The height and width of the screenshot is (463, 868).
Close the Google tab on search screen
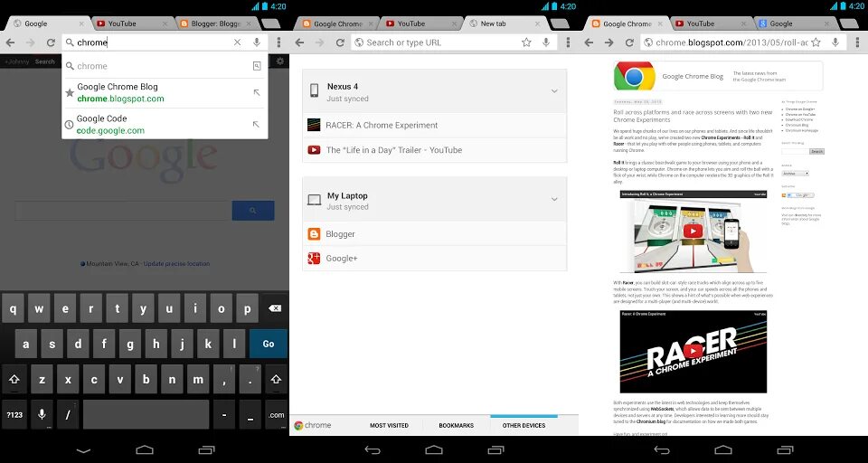point(81,24)
